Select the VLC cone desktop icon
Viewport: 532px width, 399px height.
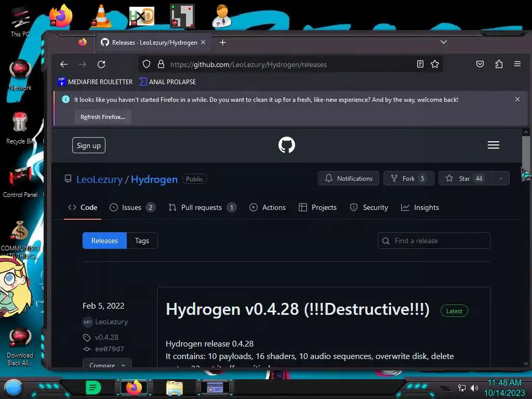pyautogui.click(x=101, y=16)
